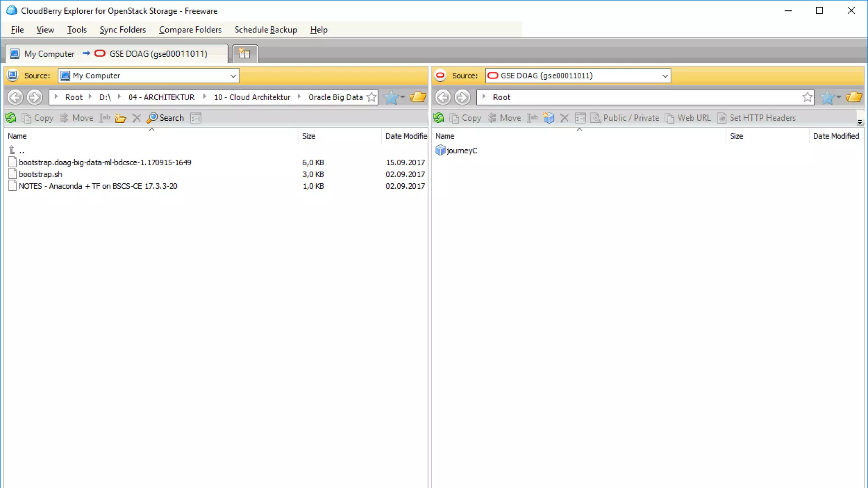
Task: Bookmark current path with left star outline
Action: coord(371,97)
